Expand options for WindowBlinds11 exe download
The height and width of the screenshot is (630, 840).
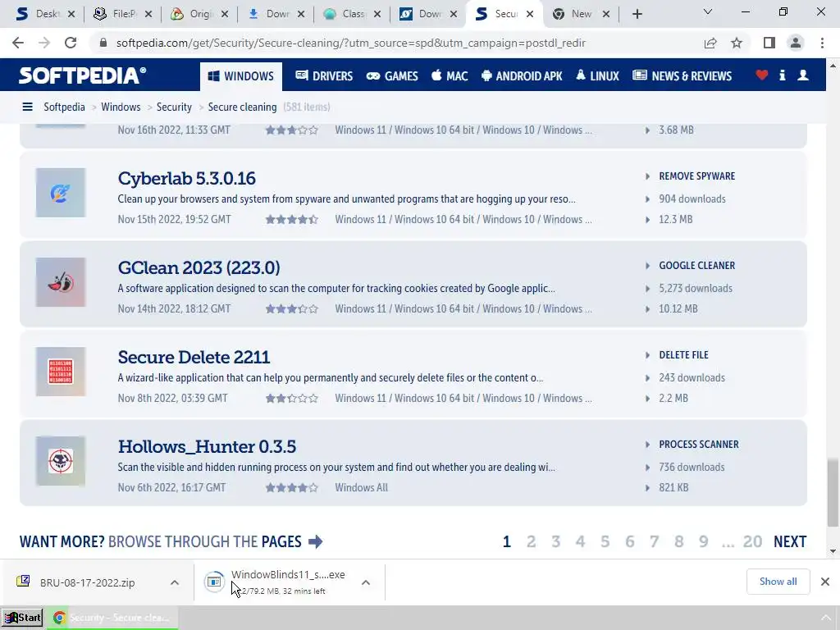pyautogui.click(x=365, y=582)
